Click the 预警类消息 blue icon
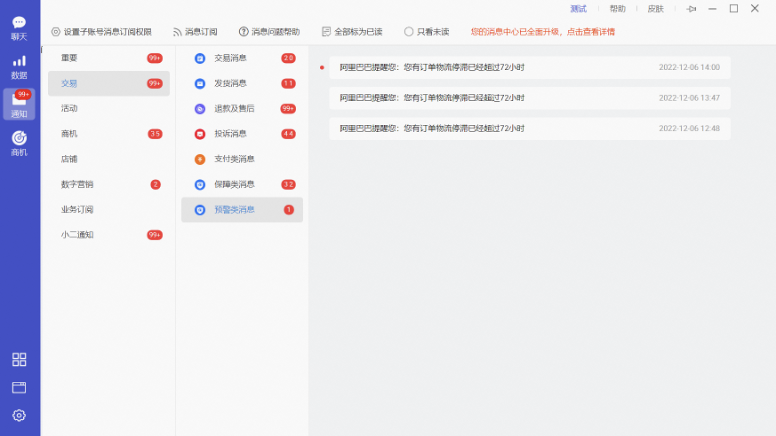776x436 pixels. (x=200, y=210)
